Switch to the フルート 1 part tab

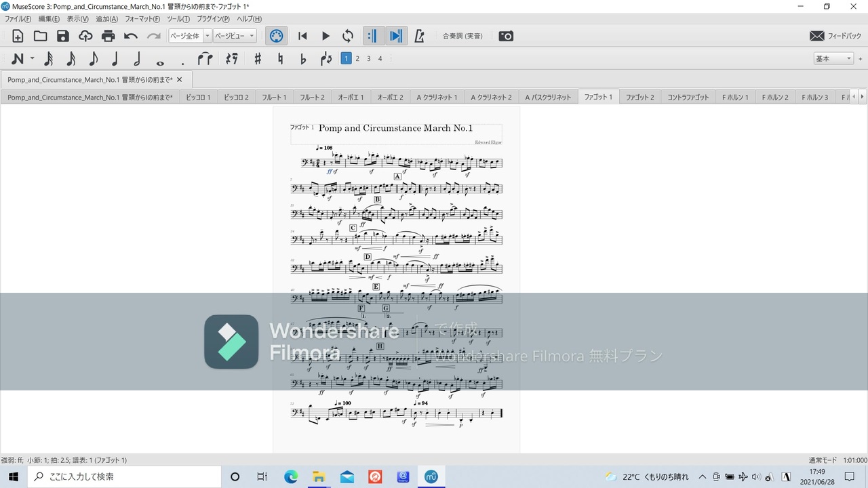click(x=275, y=97)
